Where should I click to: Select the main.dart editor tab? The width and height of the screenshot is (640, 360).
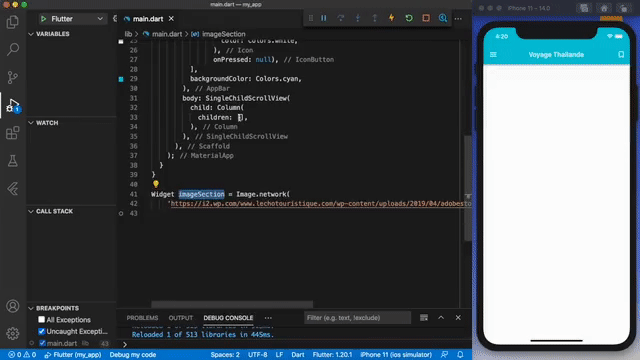click(147, 19)
